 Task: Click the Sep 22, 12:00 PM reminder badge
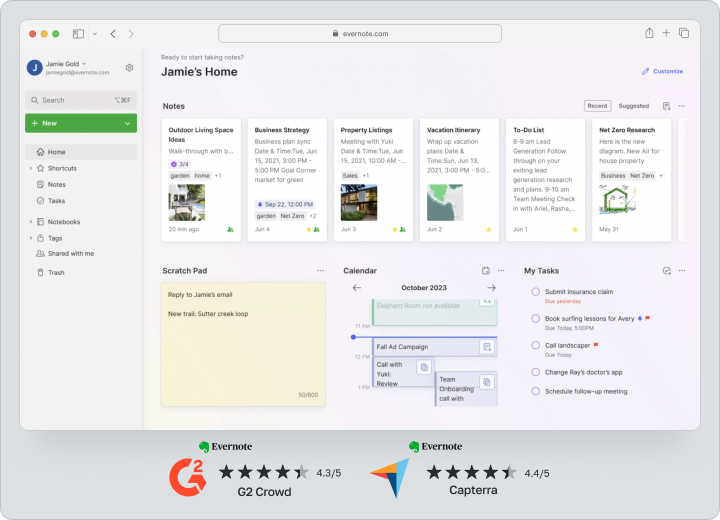286,204
